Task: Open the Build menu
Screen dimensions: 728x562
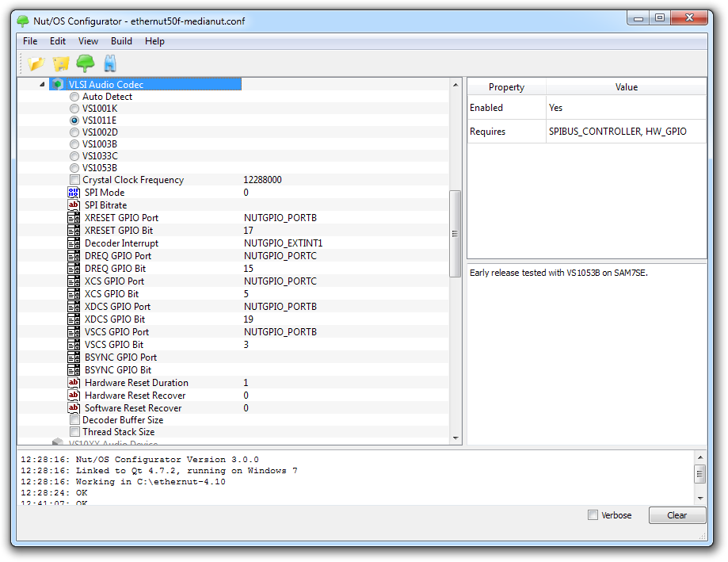Action: (121, 41)
